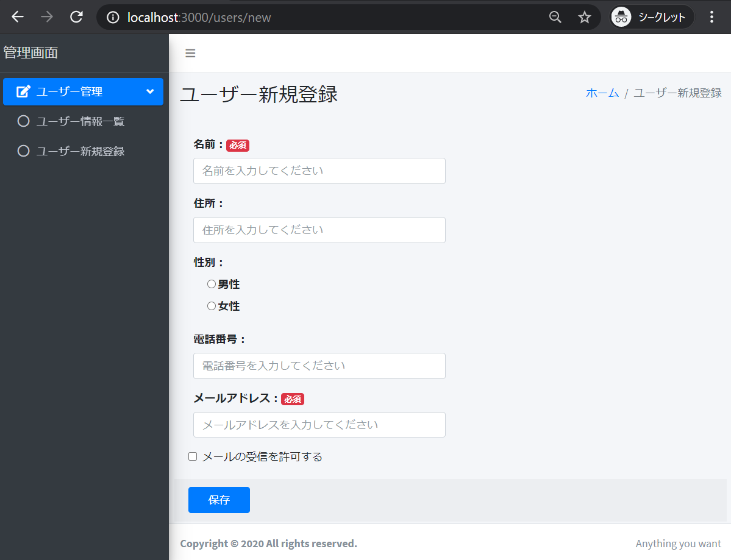This screenshot has height=560, width=731.
Task: Click the magnifier search icon in address bar
Action: click(x=555, y=16)
